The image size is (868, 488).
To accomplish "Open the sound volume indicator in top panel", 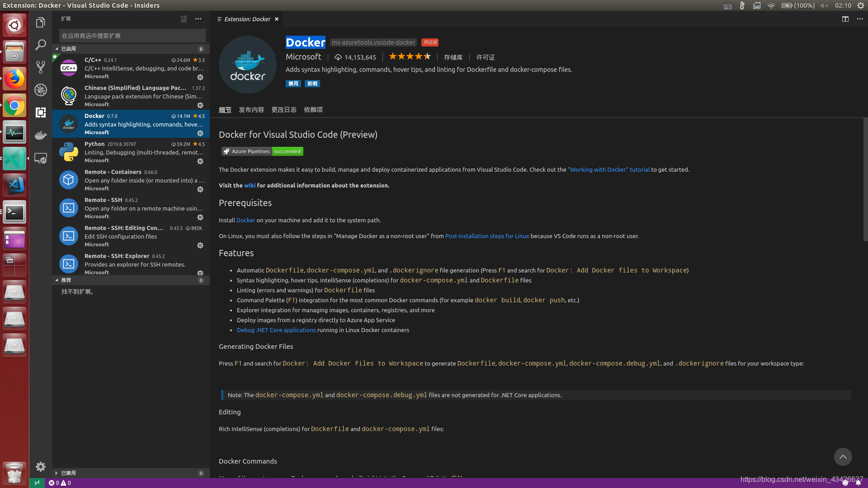I will coord(824,5).
